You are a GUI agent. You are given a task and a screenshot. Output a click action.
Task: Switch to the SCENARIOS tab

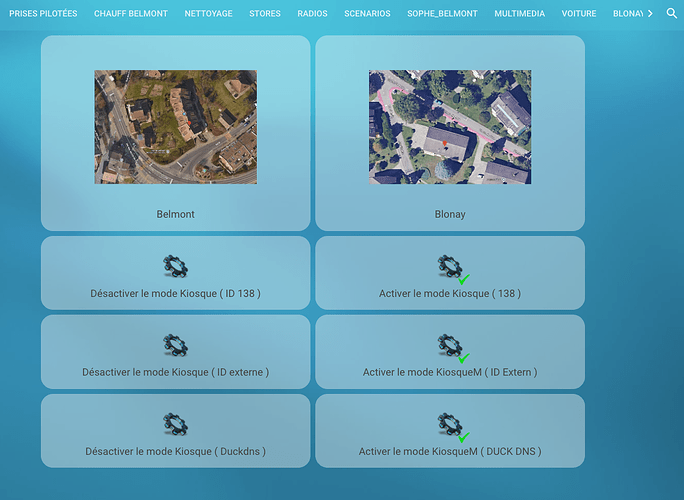[x=367, y=14]
